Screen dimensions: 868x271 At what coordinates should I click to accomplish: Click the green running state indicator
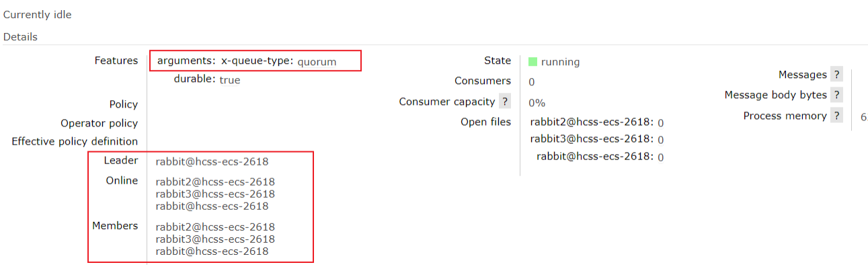pyautogui.click(x=532, y=61)
